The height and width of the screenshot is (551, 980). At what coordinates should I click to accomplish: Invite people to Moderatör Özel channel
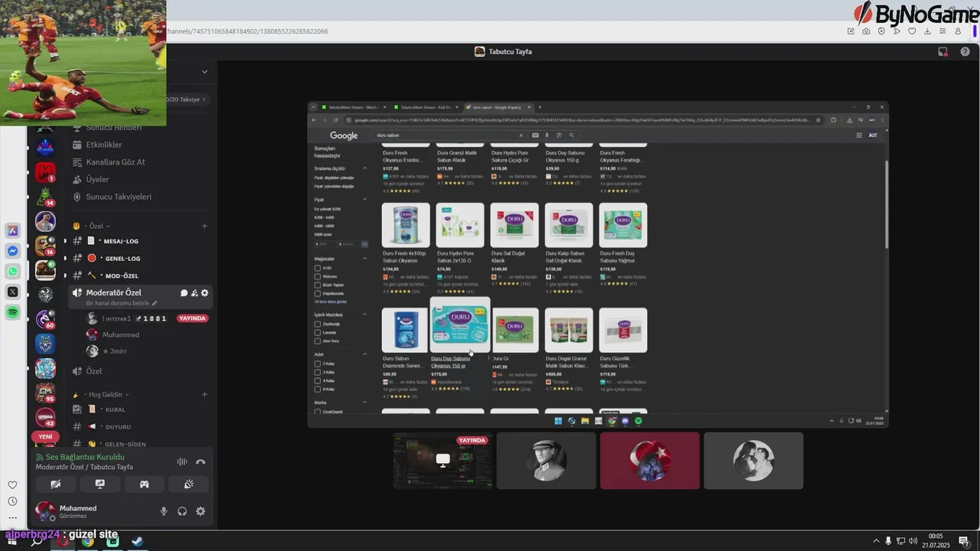[194, 293]
